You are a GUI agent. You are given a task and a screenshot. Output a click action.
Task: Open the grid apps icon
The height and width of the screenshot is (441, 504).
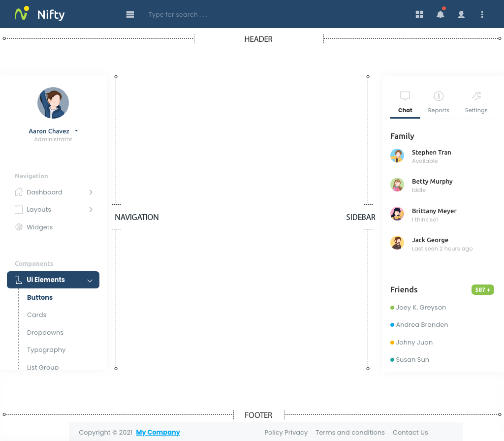coord(419,14)
